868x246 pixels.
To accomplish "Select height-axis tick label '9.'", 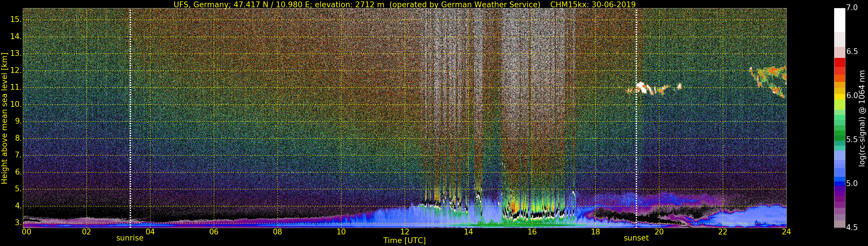I will pyautogui.click(x=18, y=121).
